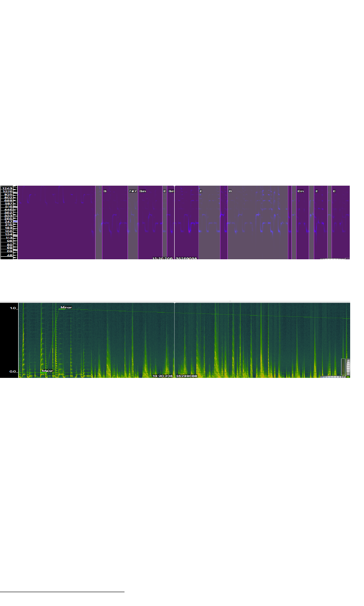The width and height of the screenshot is (364, 606).
Task: Click the Minor label in spectrogram pane
Action: coord(66,307)
